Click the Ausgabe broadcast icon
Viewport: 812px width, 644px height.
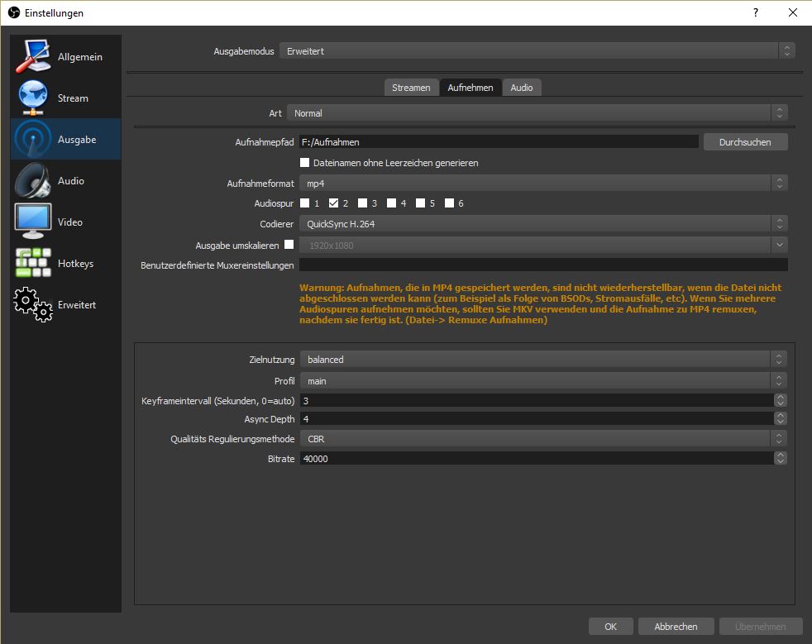click(x=33, y=139)
